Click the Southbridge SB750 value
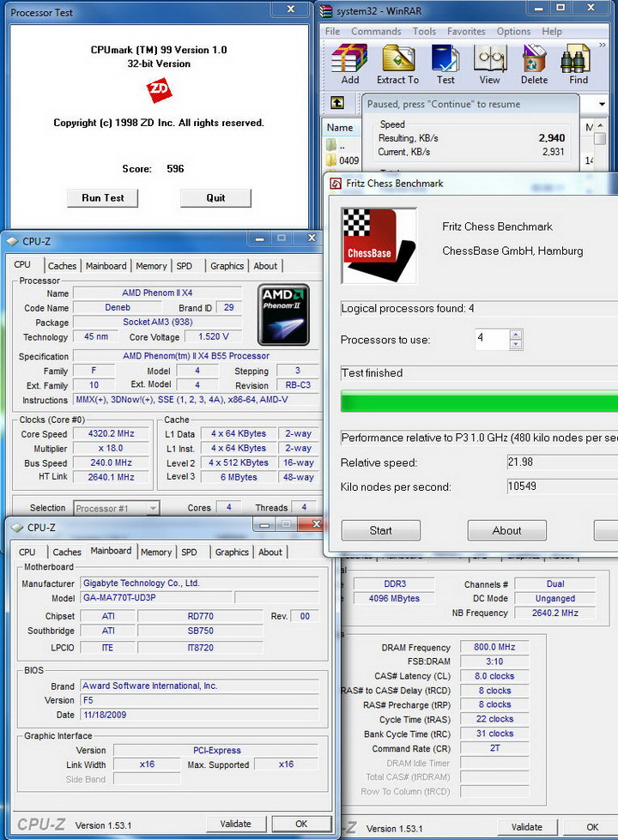 coord(201,631)
